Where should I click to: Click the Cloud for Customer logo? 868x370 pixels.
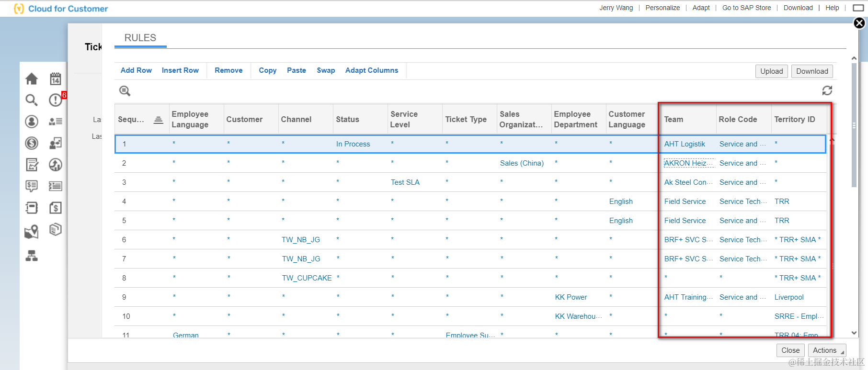[61, 9]
